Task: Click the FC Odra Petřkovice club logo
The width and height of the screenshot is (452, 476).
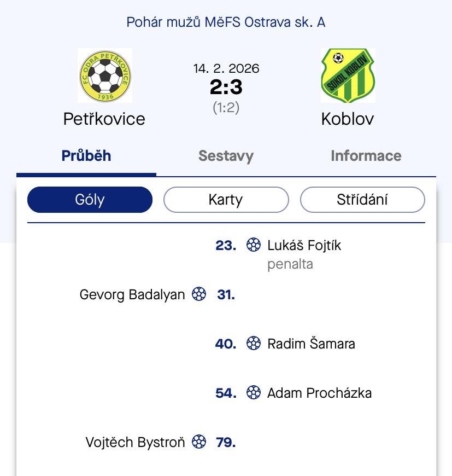Action: pyautogui.click(x=104, y=76)
